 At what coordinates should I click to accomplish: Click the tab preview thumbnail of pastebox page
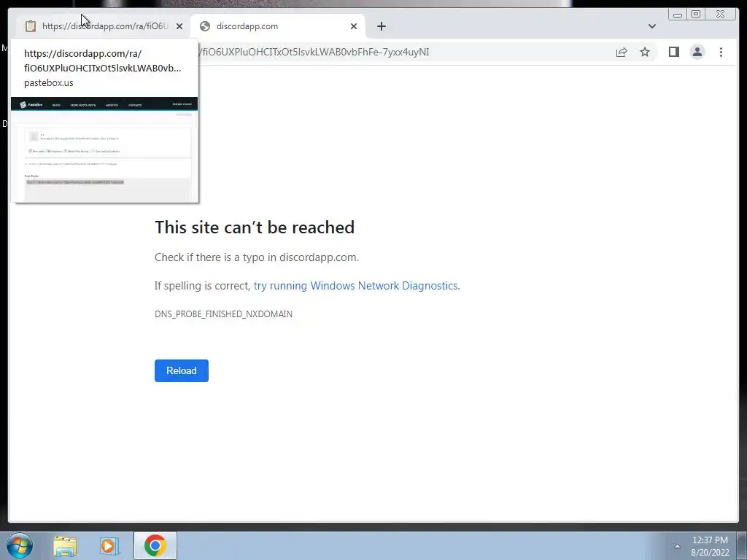104,149
